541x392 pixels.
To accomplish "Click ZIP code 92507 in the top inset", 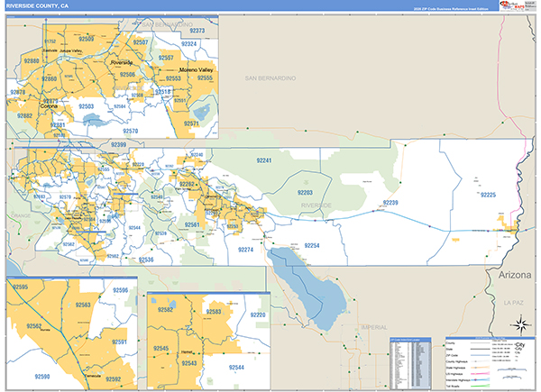I will [141, 42].
